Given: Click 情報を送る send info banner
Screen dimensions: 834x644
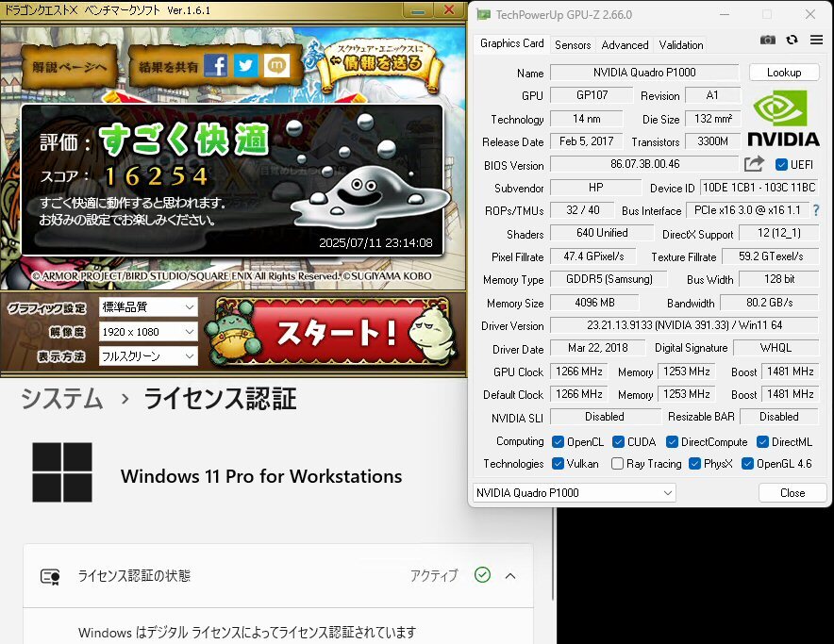Looking at the screenshot, I should pos(381,63).
